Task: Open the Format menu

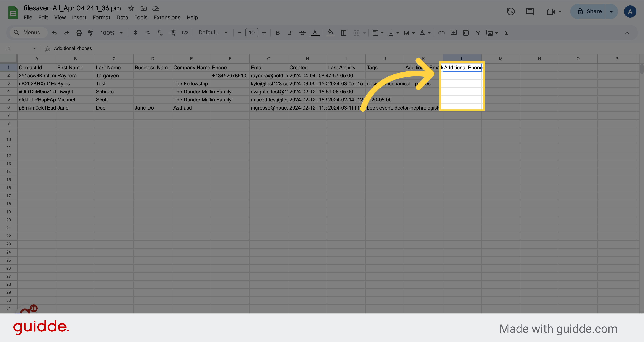Action: (101, 17)
